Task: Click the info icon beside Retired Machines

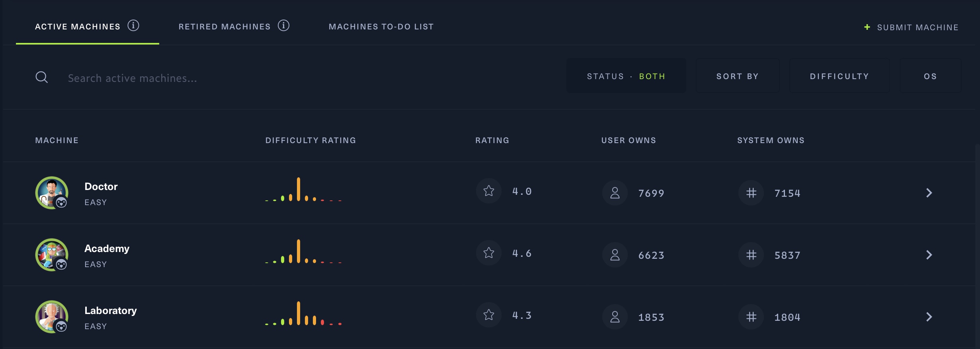Action: coord(283,26)
